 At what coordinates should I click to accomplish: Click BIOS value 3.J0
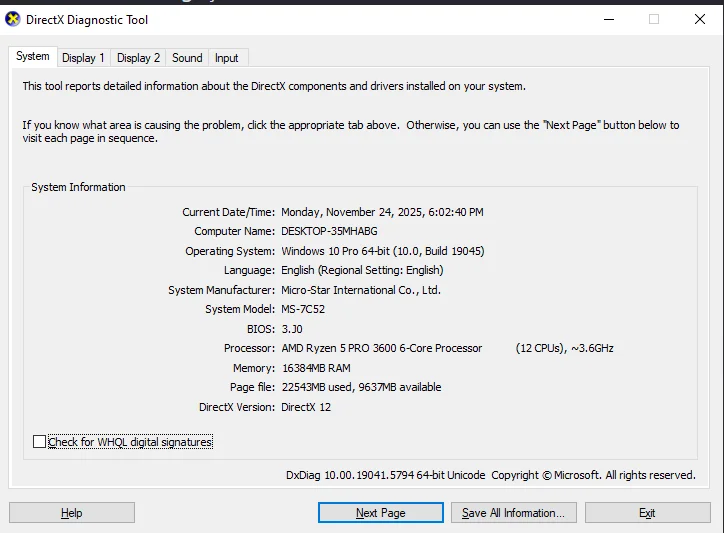coord(292,329)
